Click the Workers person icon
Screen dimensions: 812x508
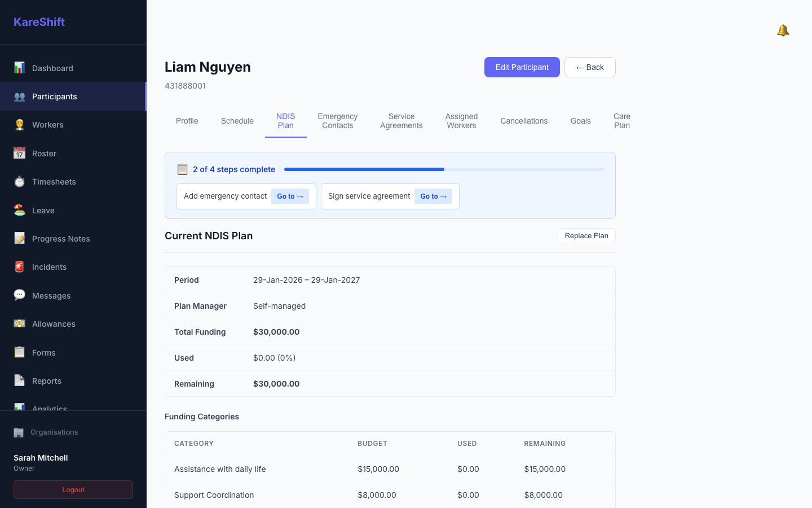coord(19,125)
